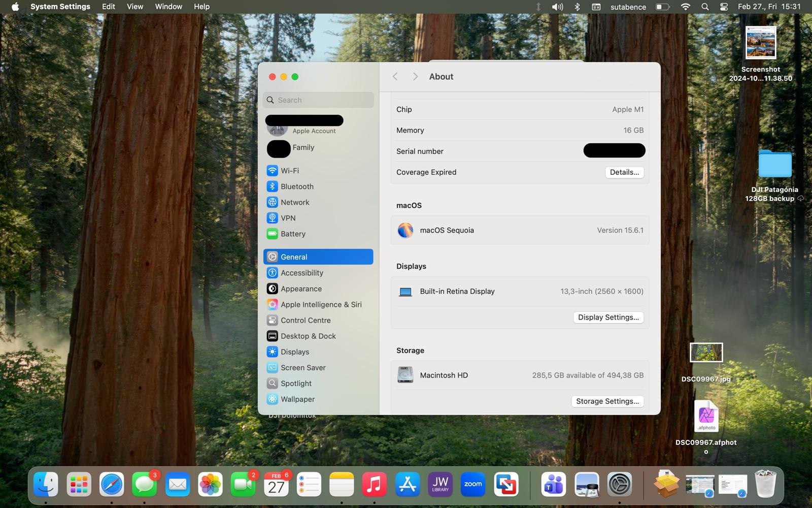Open Apple Intelligence & Siri settings
The width and height of the screenshot is (812, 508).
[x=322, y=304]
